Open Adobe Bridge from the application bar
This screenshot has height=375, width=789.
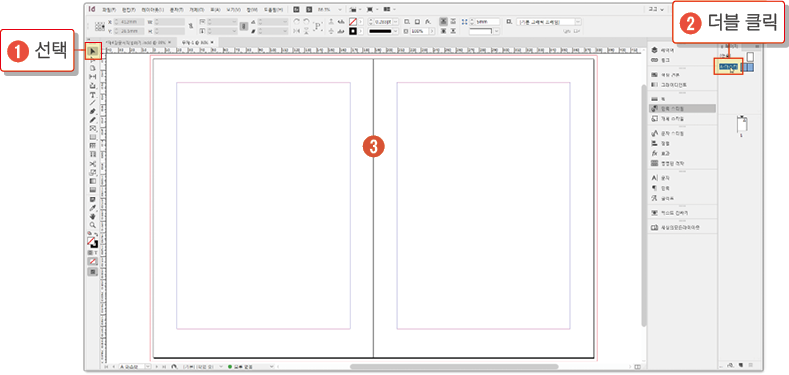[296, 9]
